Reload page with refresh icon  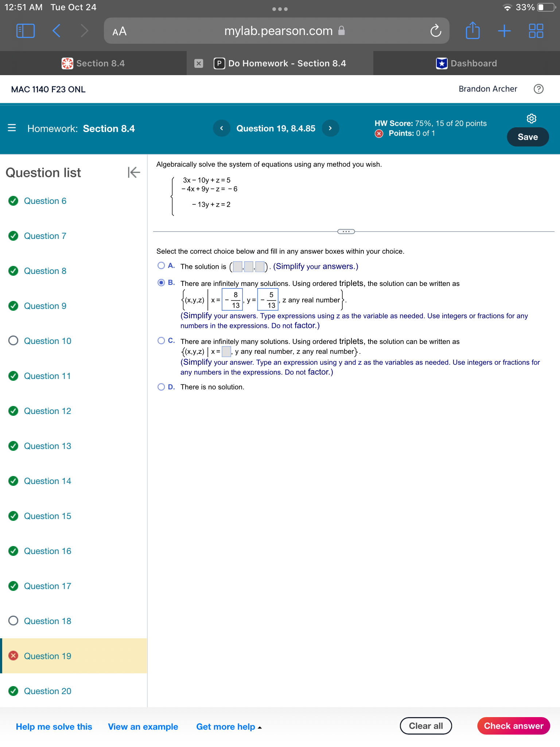pyautogui.click(x=436, y=31)
